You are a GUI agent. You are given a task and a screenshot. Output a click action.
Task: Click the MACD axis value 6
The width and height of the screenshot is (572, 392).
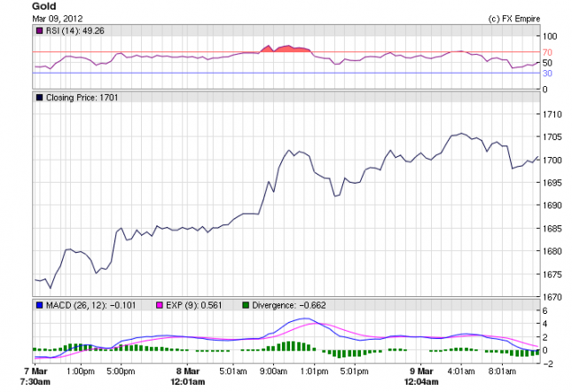(x=545, y=310)
